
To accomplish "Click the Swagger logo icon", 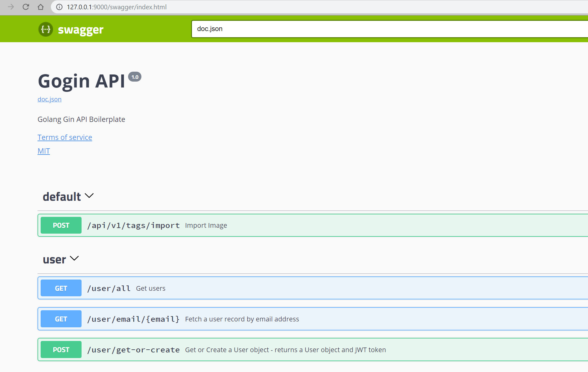I will click(46, 29).
